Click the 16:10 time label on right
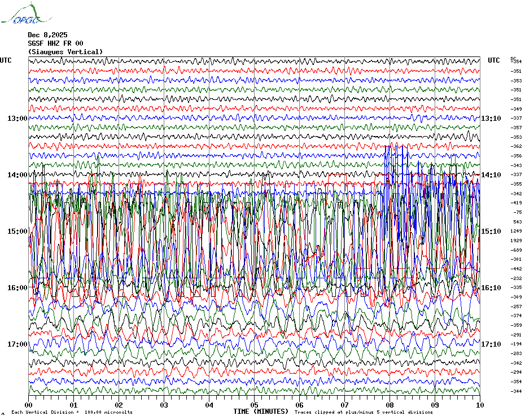Image resolution: width=525 pixels, height=420 pixels. [x=490, y=288]
